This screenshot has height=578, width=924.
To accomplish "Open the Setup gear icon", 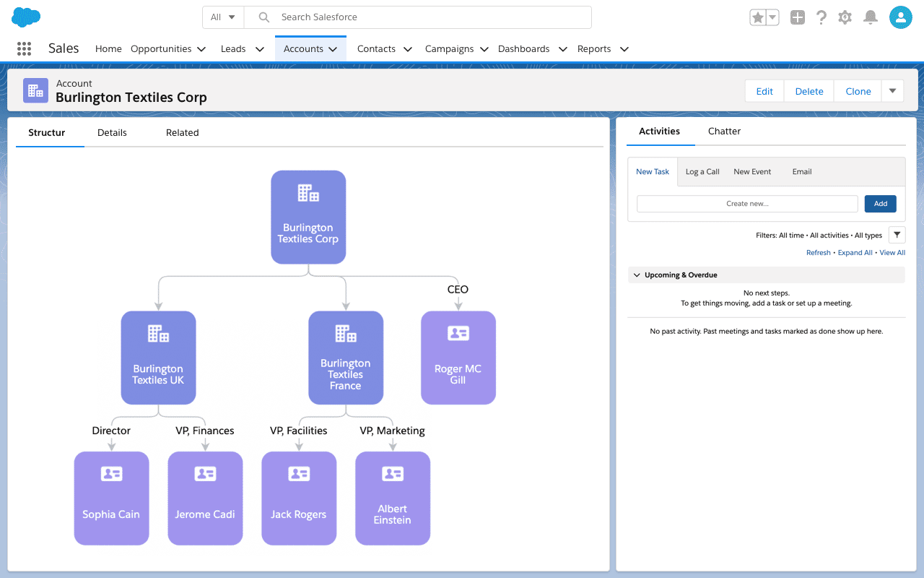I will pyautogui.click(x=845, y=17).
